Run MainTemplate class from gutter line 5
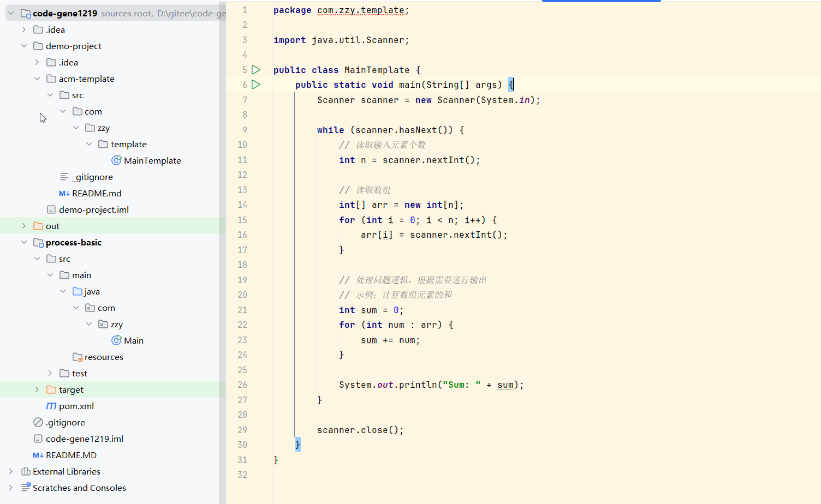The width and height of the screenshot is (821, 504). coord(255,70)
